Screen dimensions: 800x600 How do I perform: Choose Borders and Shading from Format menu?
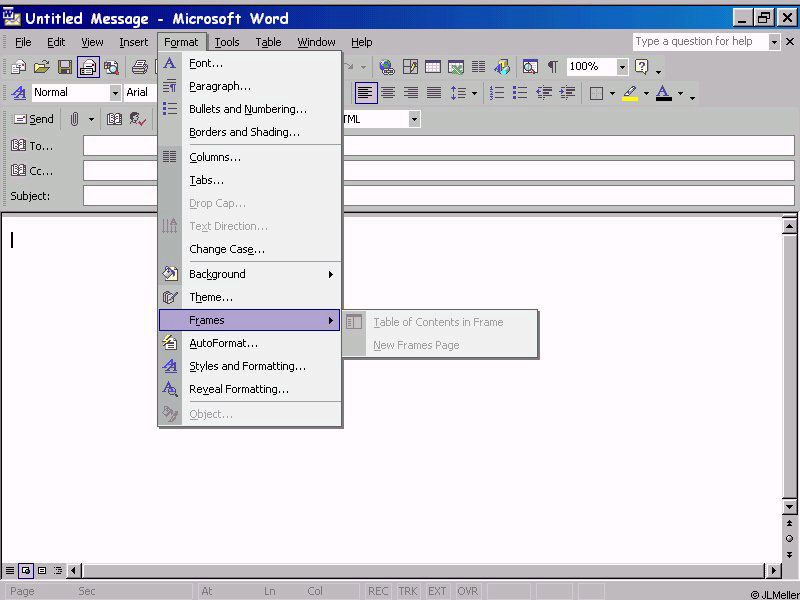pyautogui.click(x=244, y=132)
